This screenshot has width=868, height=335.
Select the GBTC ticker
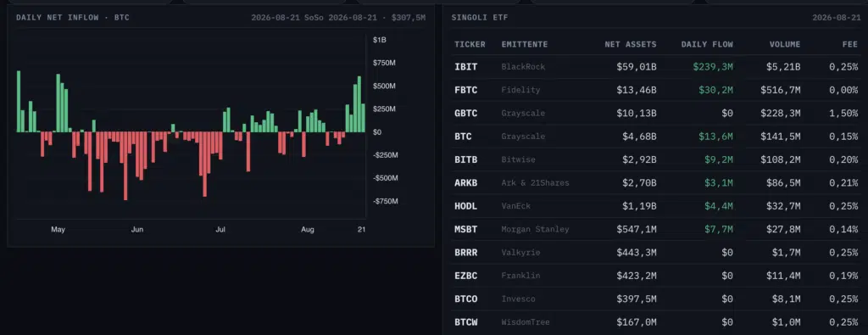pos(466,113)
